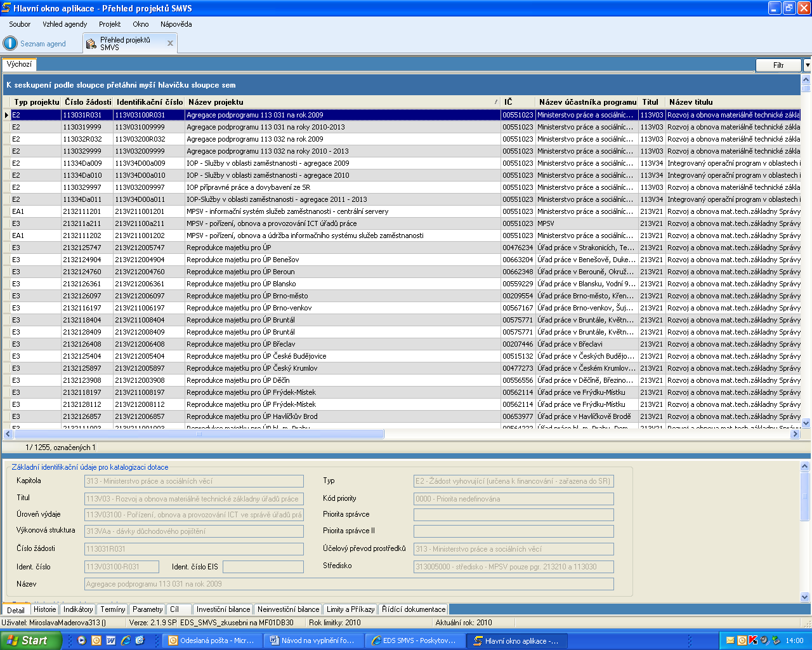
Task: Sort by Typ projektu column header
Action: (36, 102)
